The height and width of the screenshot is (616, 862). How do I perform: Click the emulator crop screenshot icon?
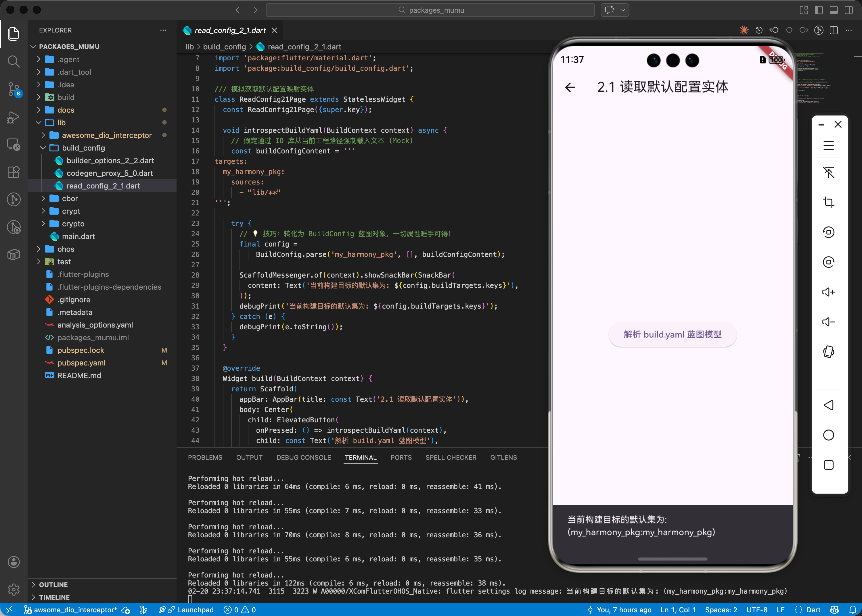tap(828, 202)
